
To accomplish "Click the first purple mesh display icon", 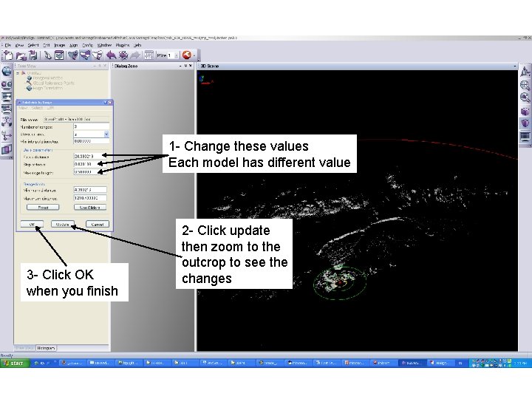I will click(73, 55).
